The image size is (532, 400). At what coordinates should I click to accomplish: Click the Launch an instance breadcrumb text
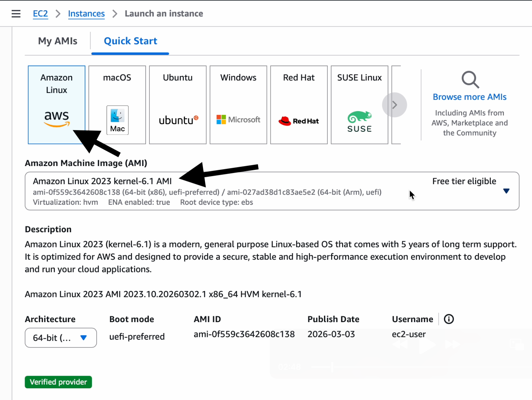coord(164,14)
